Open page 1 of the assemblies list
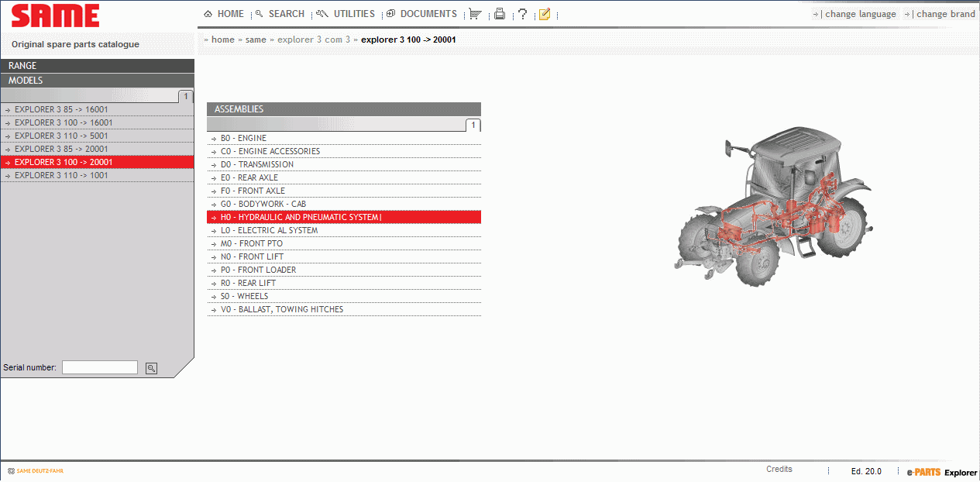 pos(473,125)
